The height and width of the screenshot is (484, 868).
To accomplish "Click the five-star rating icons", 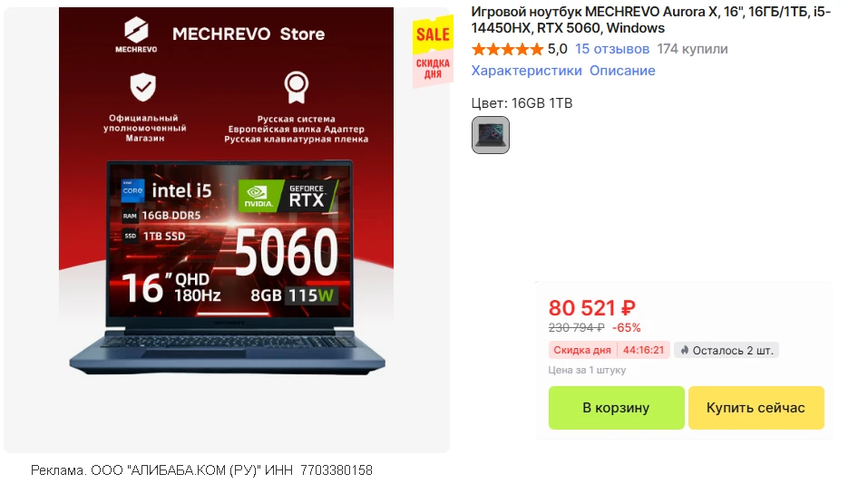I will tap(507, 49).
